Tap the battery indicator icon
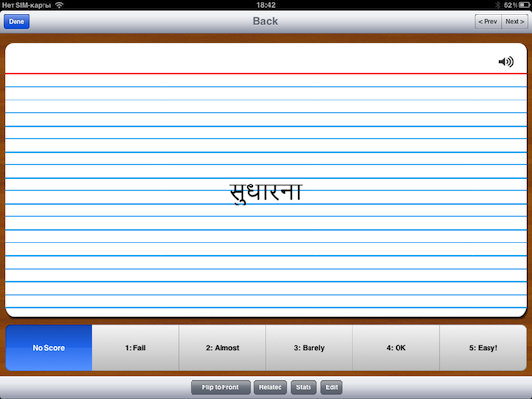532x399 pixels. 524,5
